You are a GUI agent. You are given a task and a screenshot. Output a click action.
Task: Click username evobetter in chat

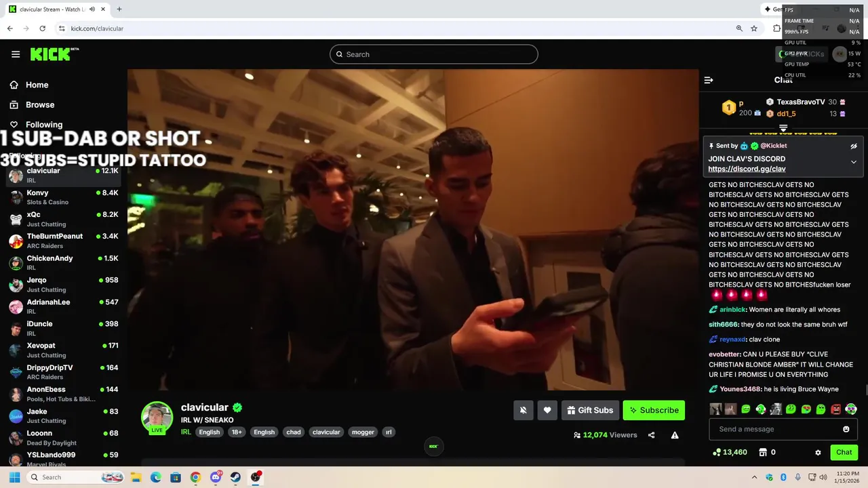point(724,354)
